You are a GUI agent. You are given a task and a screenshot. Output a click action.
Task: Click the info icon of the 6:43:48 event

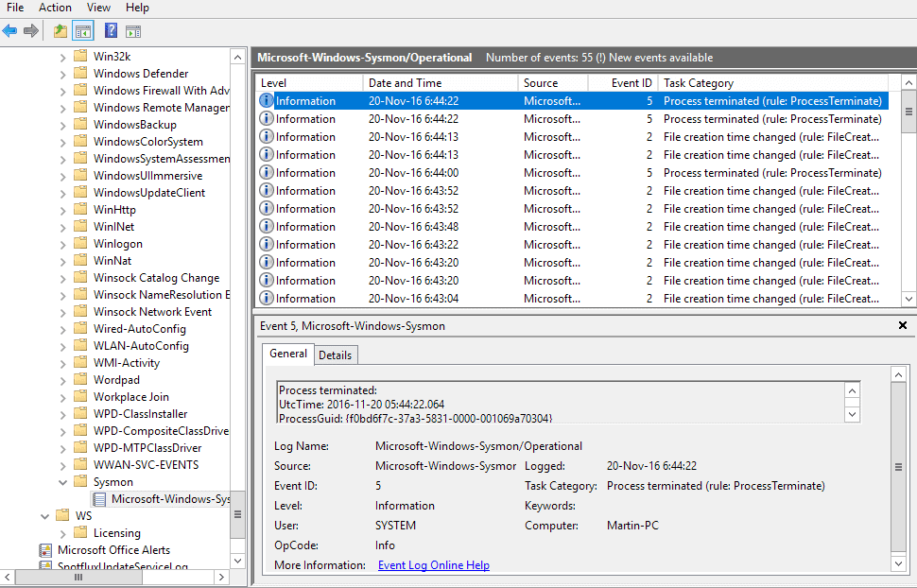(267, 227)
